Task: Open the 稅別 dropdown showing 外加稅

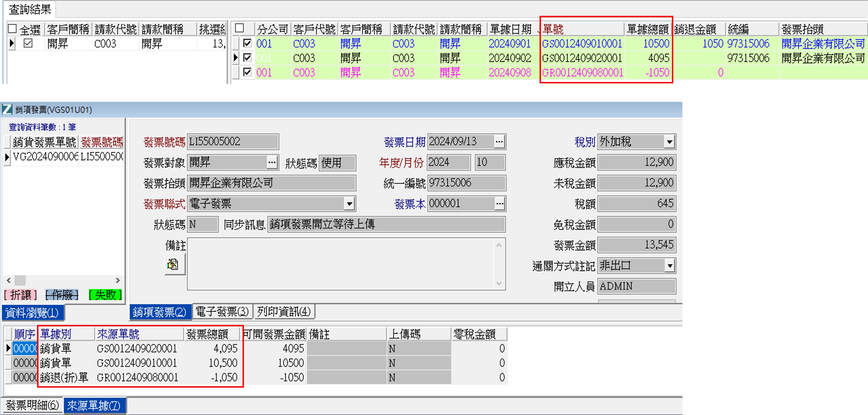Action: coord(669,142)
